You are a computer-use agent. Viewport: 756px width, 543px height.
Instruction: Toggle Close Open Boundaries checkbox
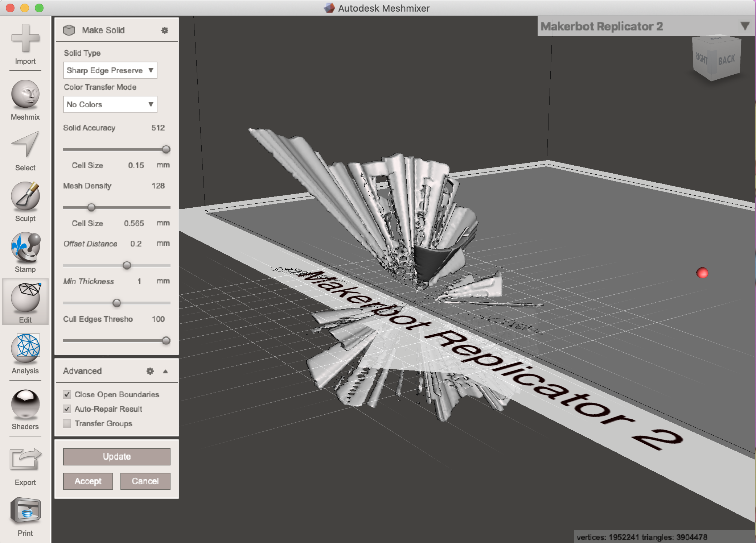pos(67,394)
